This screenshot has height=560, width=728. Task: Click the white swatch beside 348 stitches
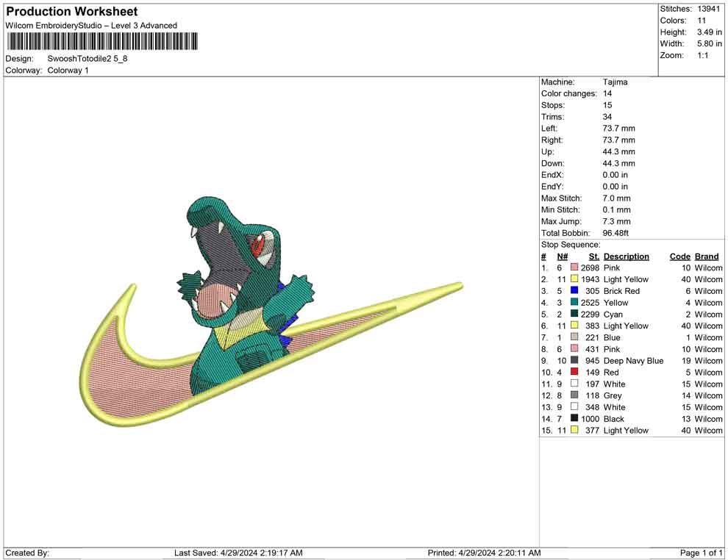574,406
